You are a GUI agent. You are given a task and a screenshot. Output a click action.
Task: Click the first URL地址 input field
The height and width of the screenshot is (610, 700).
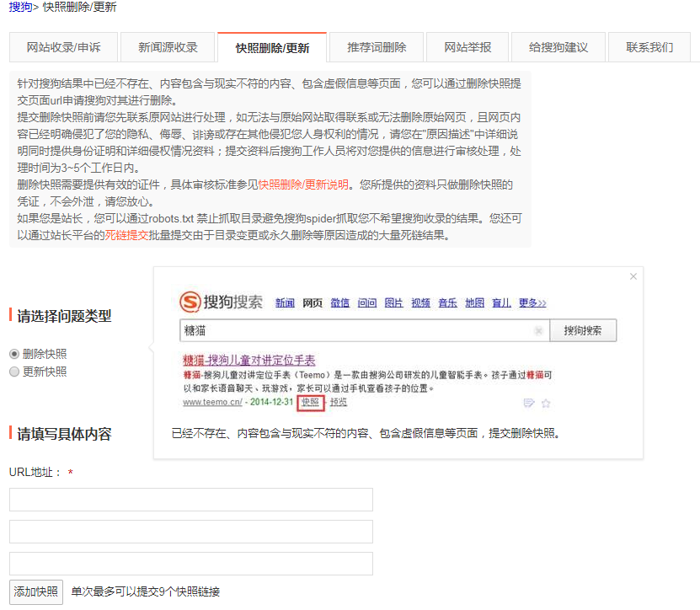[191, 500]
